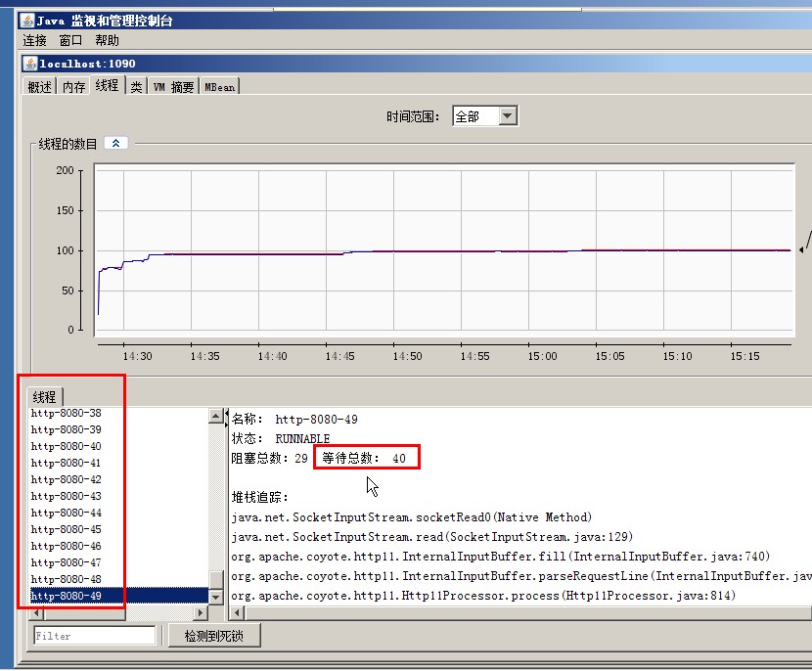
Task: Switch to the VM 摘要 tab
Action: (173, 86)
